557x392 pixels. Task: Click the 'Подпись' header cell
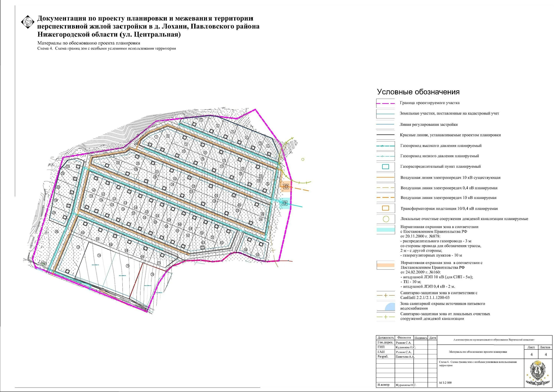[x=421, y=338]
